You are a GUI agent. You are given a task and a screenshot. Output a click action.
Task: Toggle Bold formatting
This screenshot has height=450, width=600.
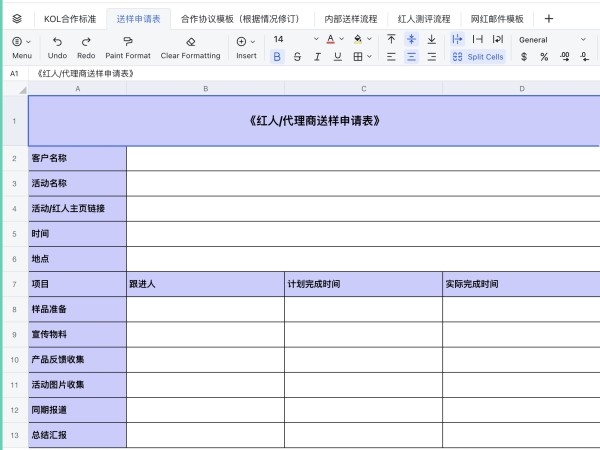click(277, 57)
